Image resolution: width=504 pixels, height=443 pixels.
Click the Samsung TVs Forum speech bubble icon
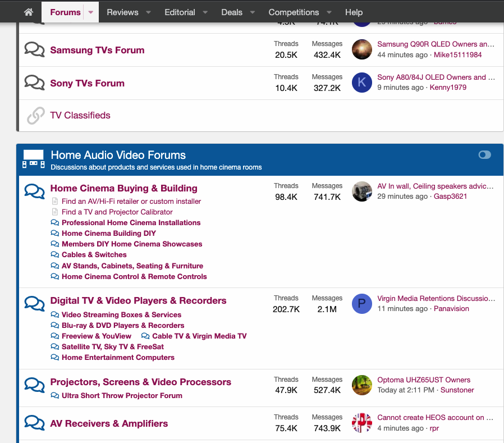[x=35, y=50]
